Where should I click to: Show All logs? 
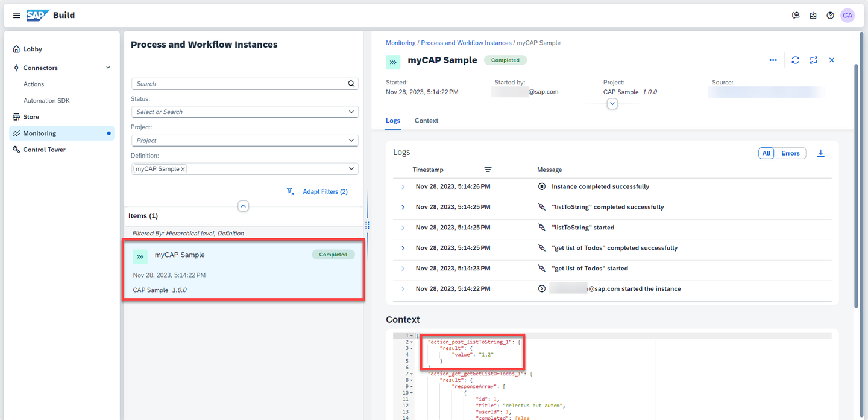[766, 153]
